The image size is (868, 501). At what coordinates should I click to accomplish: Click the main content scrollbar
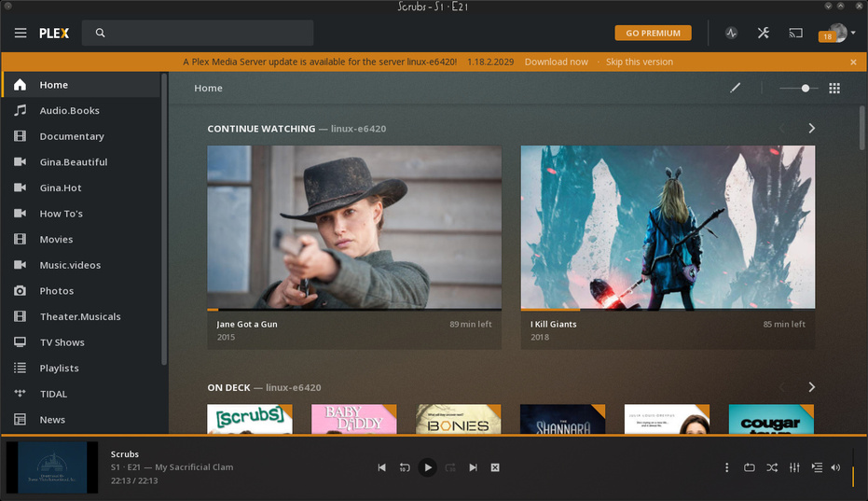(x=861, y=128)
